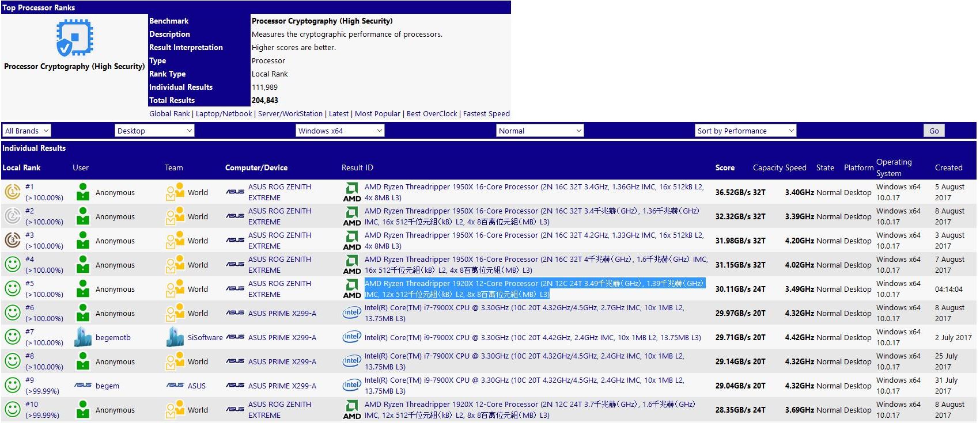Screen dimensions: 980x423
Task: Open the begemotb user link
Action: tap(113, 337)
